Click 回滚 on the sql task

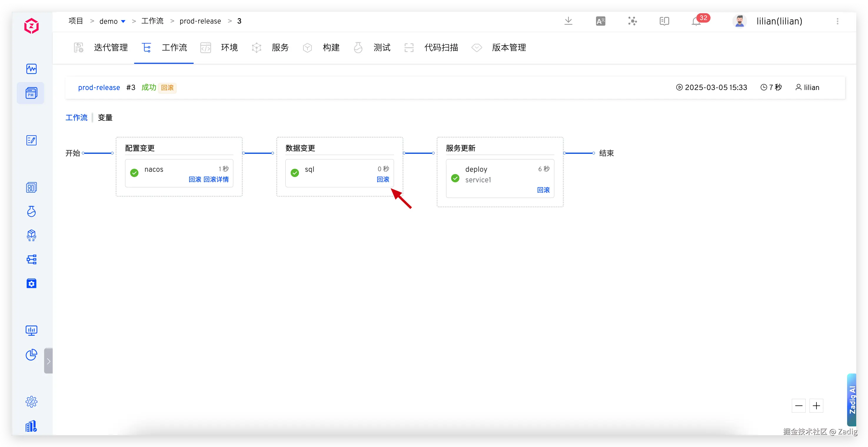tap(383, 180)
